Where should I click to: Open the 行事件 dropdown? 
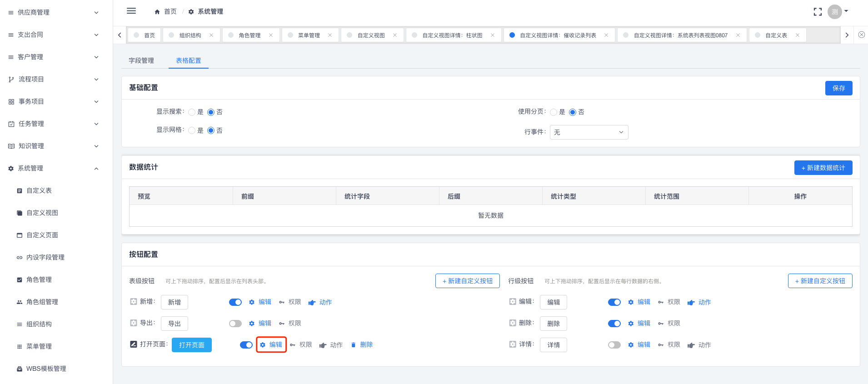pos(589,132)
